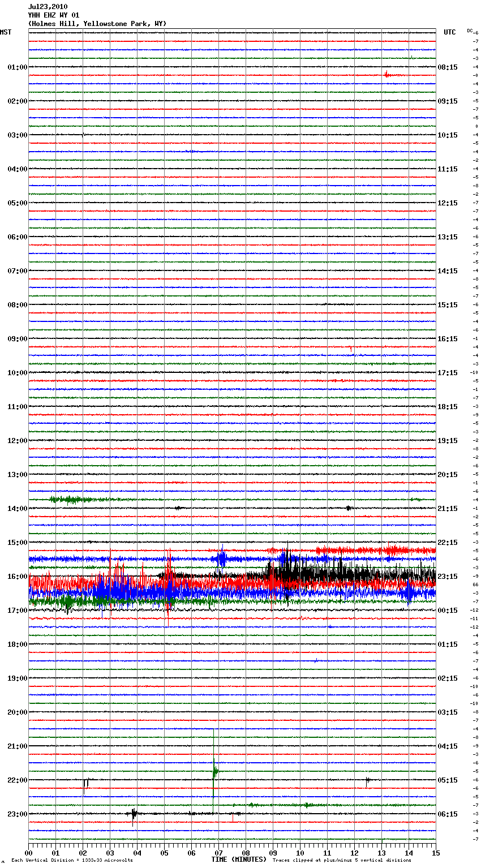The width and height of the screenshot is (481, 868).
Task: Select the 03:00 MST time label
Action: click(x=18, y=135)
